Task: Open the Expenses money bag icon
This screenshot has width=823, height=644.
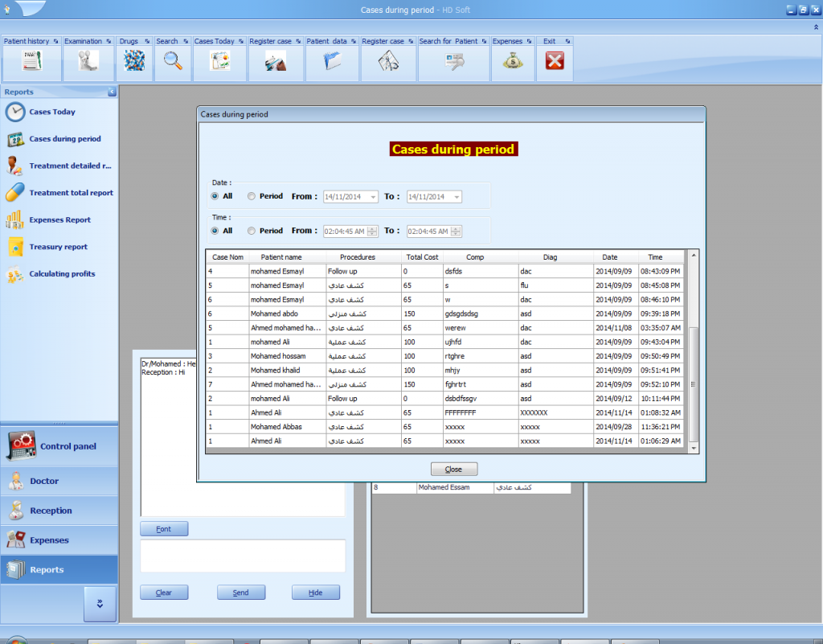Action: point(513,61)
